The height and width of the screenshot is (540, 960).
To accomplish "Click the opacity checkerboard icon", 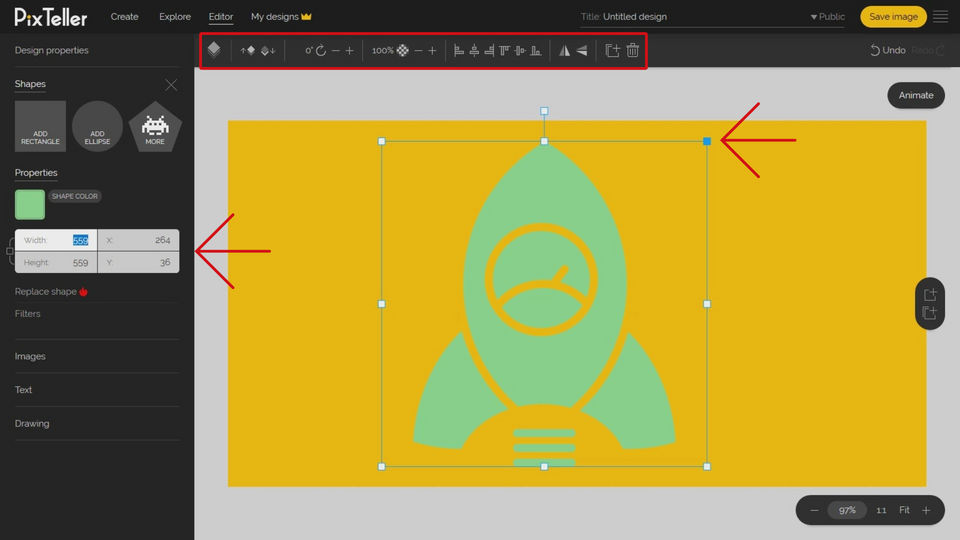I will click(403, 50).
